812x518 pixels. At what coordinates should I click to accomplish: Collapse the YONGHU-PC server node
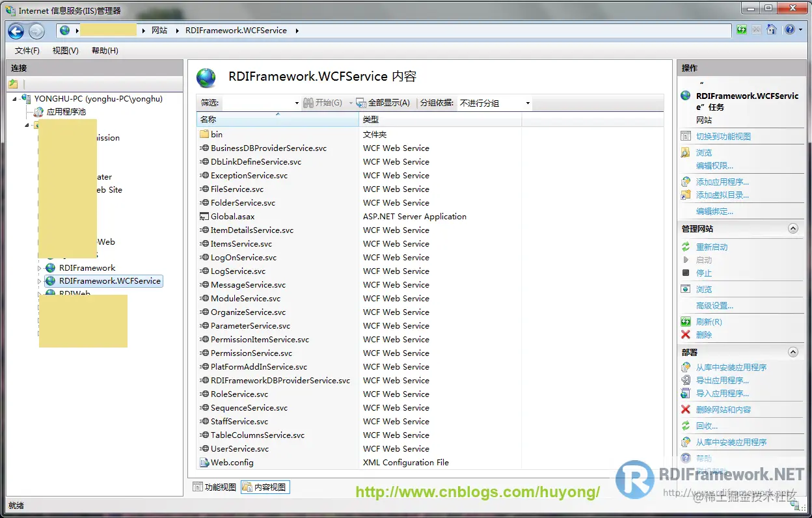coord(15,99)
